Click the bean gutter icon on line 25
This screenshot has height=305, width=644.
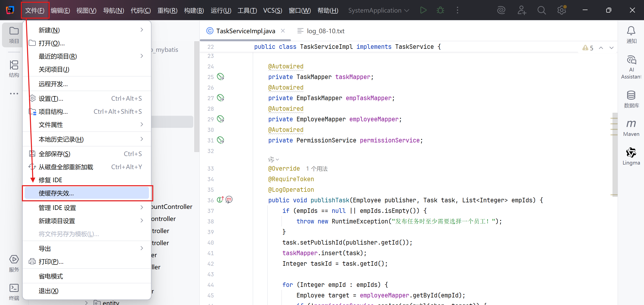pyautogui.click(x=220, y=77)
